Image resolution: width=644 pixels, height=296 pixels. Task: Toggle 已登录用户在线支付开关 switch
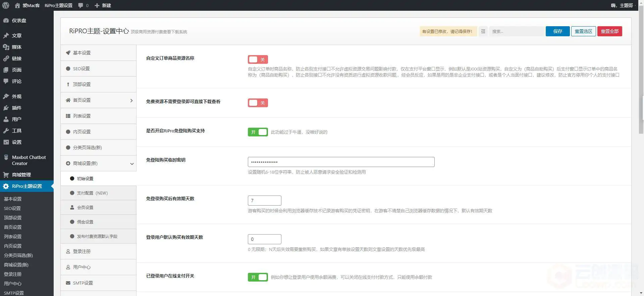tap(258, 277)
